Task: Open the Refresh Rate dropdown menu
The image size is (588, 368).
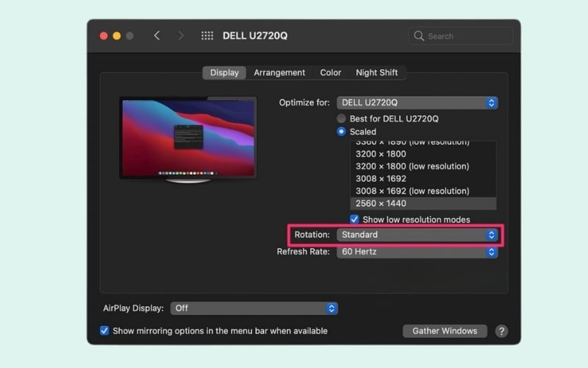Action: [x=417, y=252]
